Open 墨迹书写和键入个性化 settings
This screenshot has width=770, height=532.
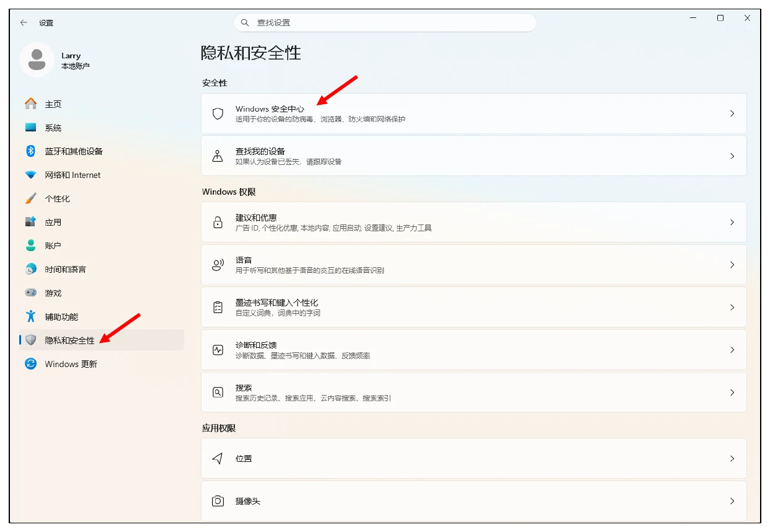pos(474,307)
